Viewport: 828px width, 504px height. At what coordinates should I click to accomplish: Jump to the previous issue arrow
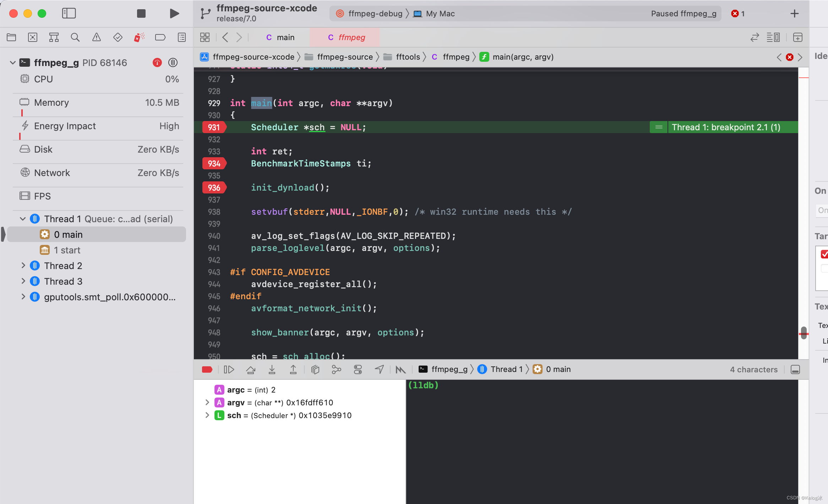pyautogui.click(x=779, y=57)
